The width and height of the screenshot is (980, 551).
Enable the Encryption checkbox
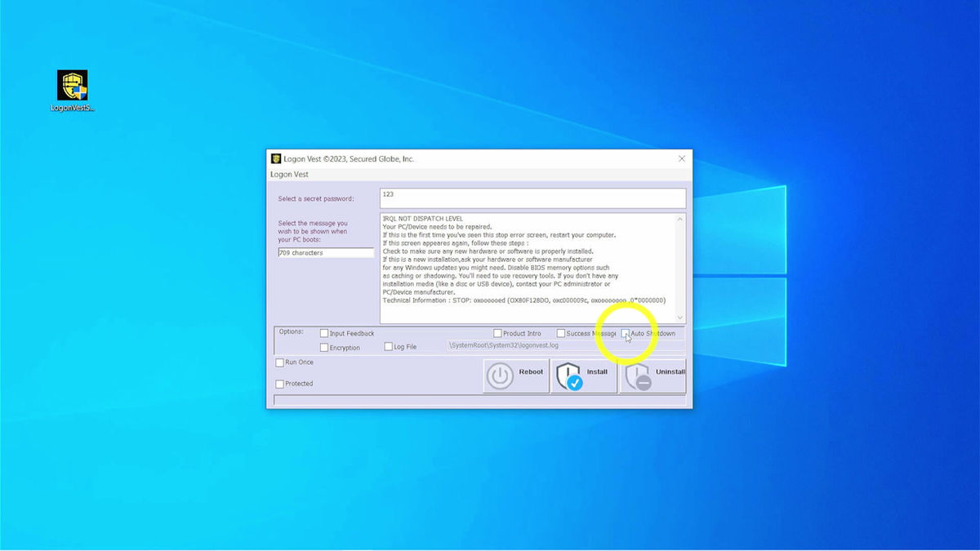tap(324, 347)
